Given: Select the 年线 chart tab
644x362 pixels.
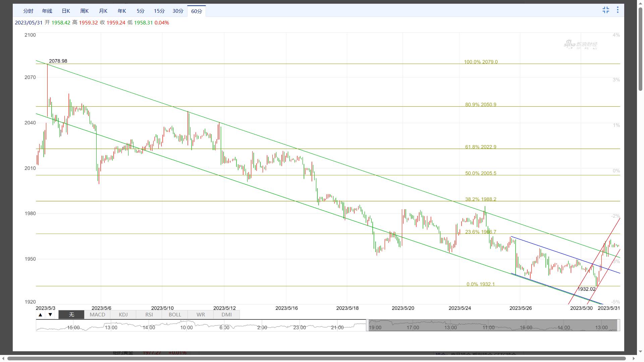Looking at the screenshot, I should (x=47, y=11).
